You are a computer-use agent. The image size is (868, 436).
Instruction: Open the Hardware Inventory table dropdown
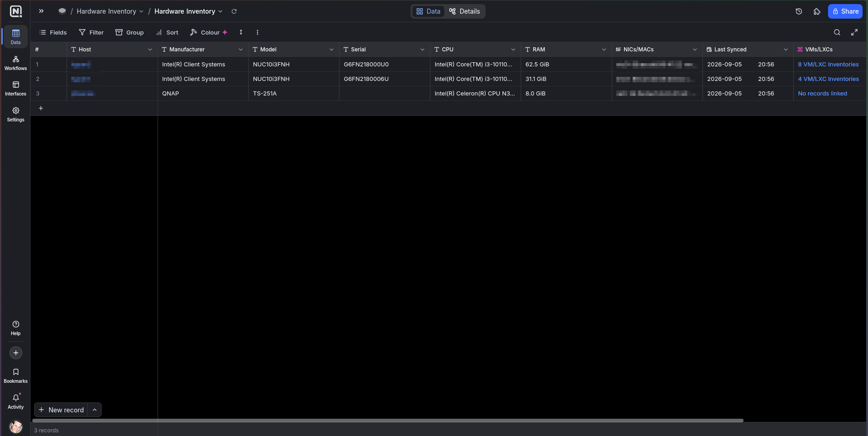(188, 11)
